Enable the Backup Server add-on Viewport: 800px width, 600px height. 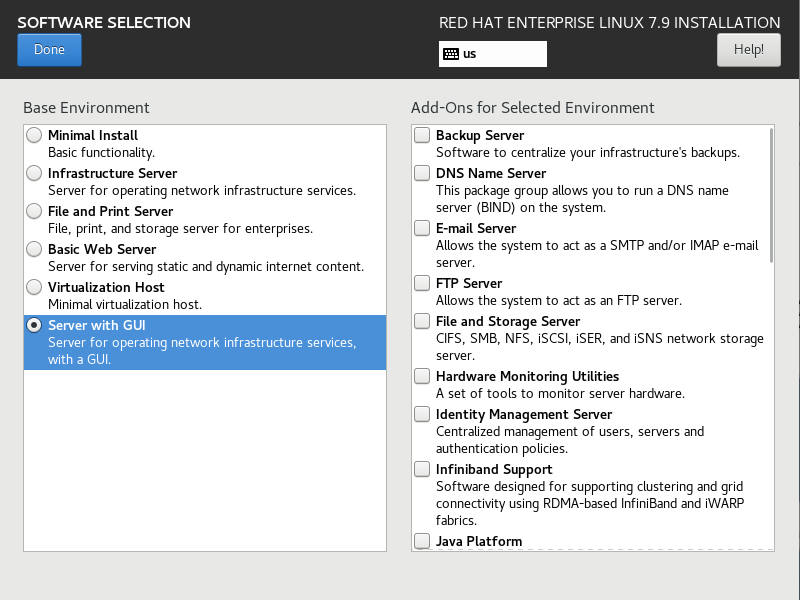[x=423, y=135]
